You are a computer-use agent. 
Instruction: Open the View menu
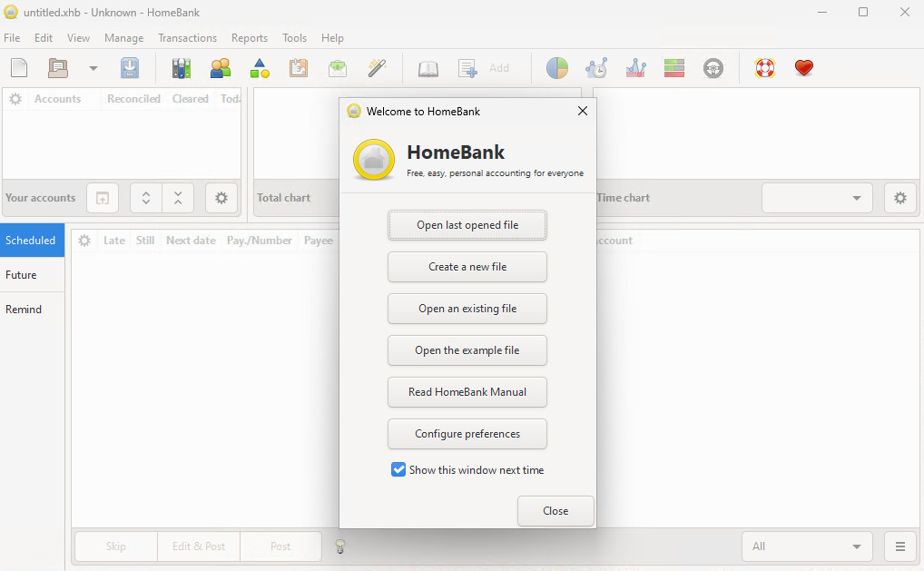(78, 38)
